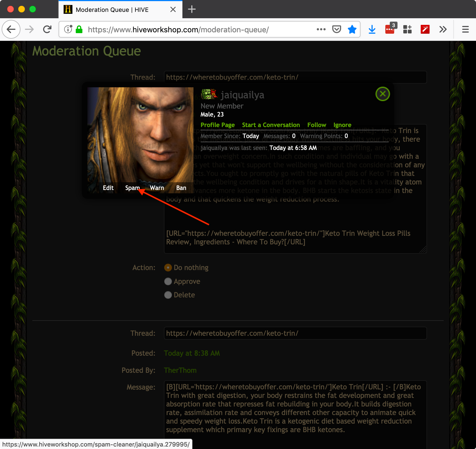Close the Moderation Queue tab
476x449 pixels.
[x=173, y=9]
